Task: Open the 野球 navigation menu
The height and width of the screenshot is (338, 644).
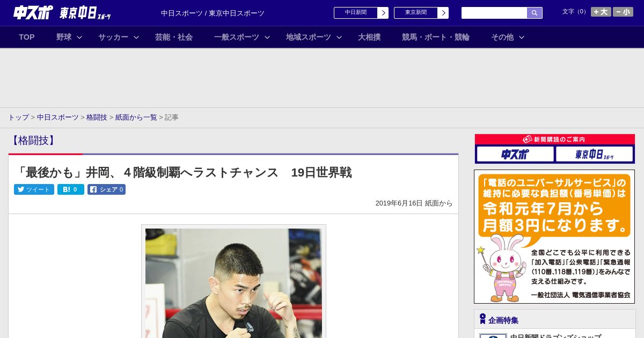Action: pyautogui.click(x=64, y=37)
